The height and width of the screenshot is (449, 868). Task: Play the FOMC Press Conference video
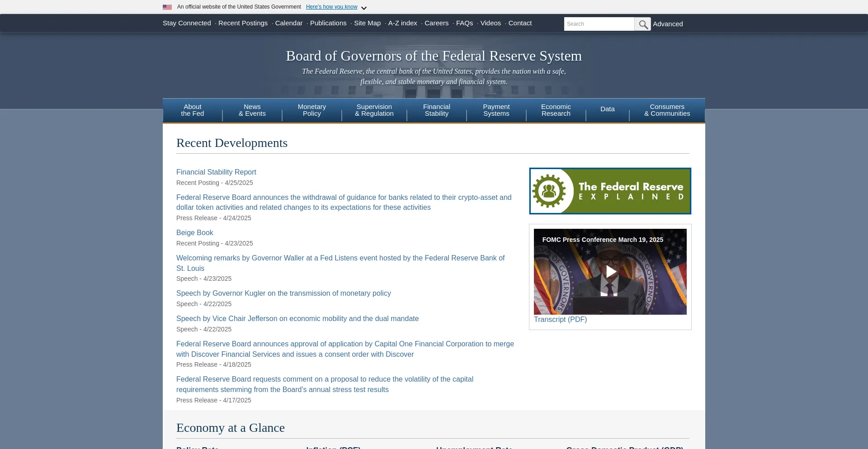click(x=610, y=271)
